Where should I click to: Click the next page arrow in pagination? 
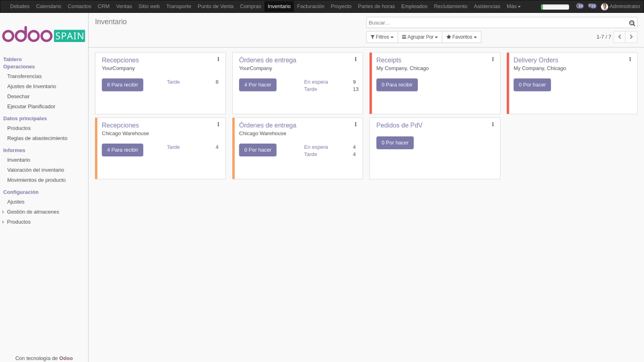[631, 37]
